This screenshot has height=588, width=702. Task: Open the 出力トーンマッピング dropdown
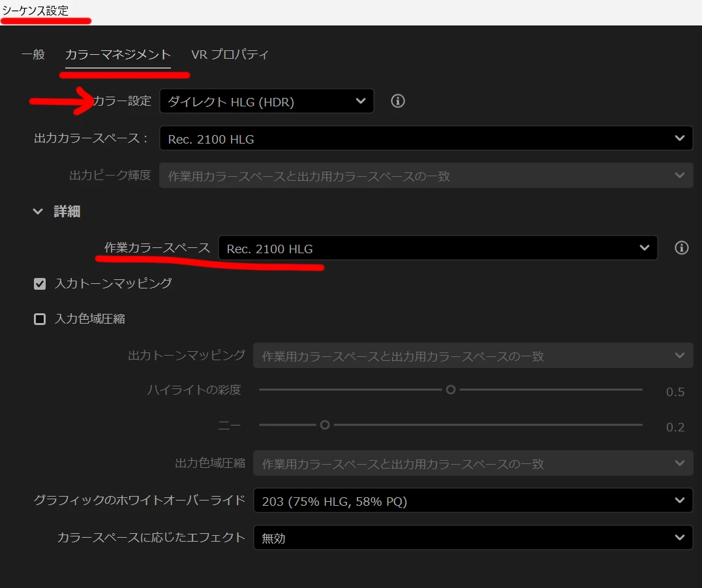(473, 356)
